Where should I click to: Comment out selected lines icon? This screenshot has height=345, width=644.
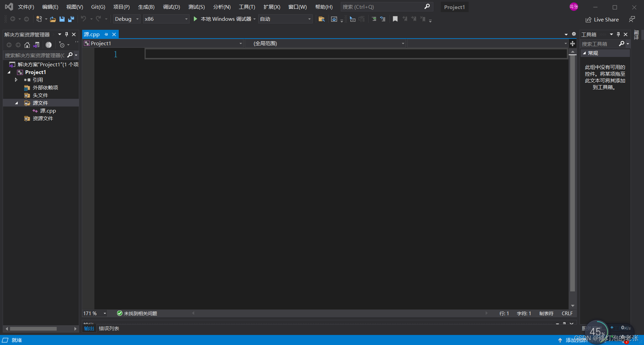(x=374, y=19)
